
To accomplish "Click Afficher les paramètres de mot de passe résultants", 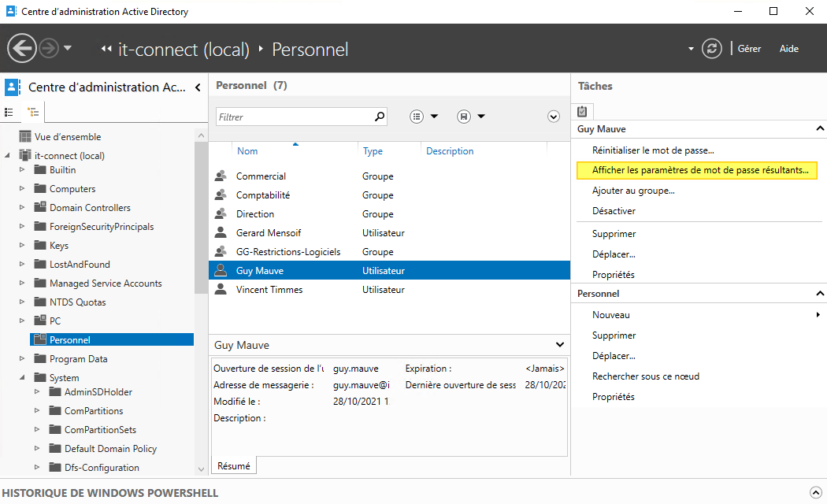I will point(697,170).
